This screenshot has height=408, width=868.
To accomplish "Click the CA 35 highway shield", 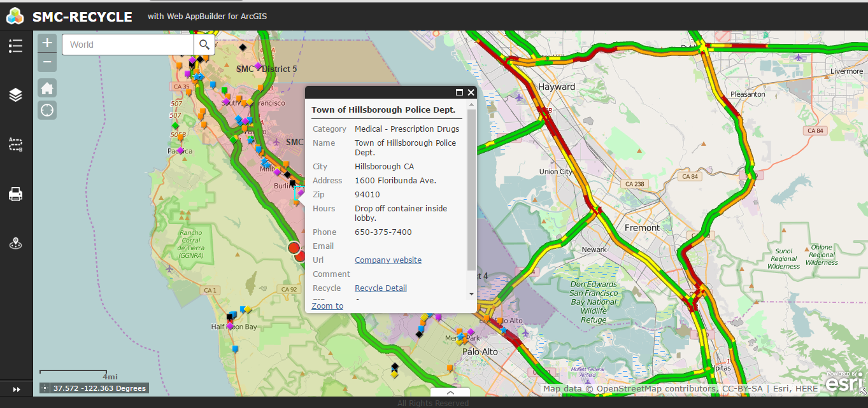I will [181, 87].
